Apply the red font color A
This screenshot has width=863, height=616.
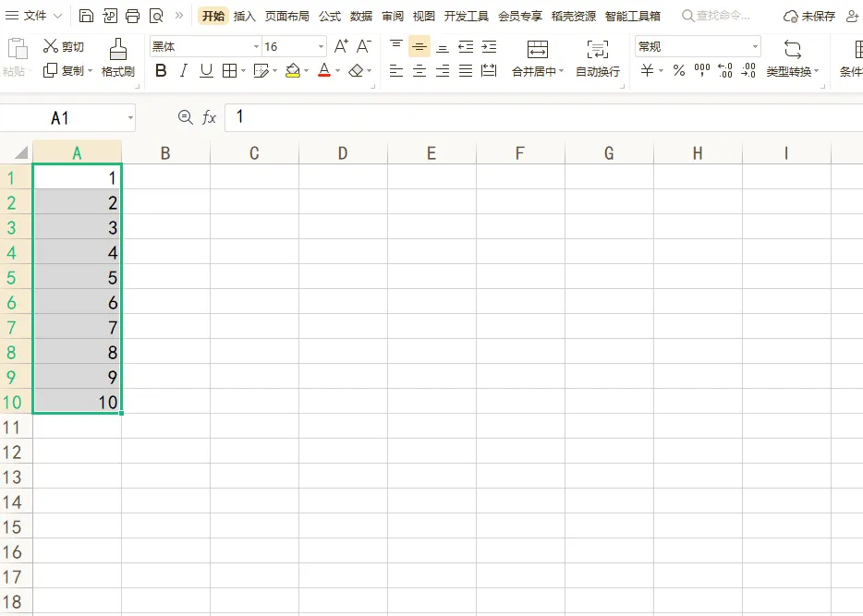click(x=324, y=70)
